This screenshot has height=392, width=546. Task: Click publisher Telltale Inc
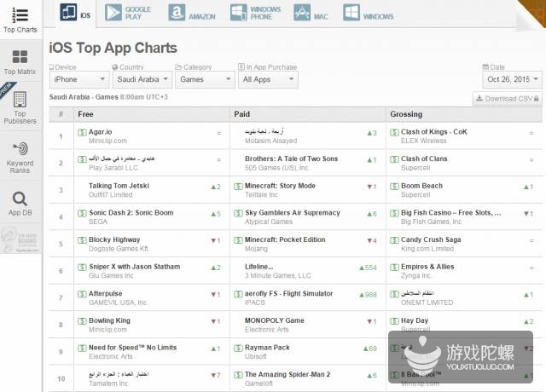[x=261, y=195]
